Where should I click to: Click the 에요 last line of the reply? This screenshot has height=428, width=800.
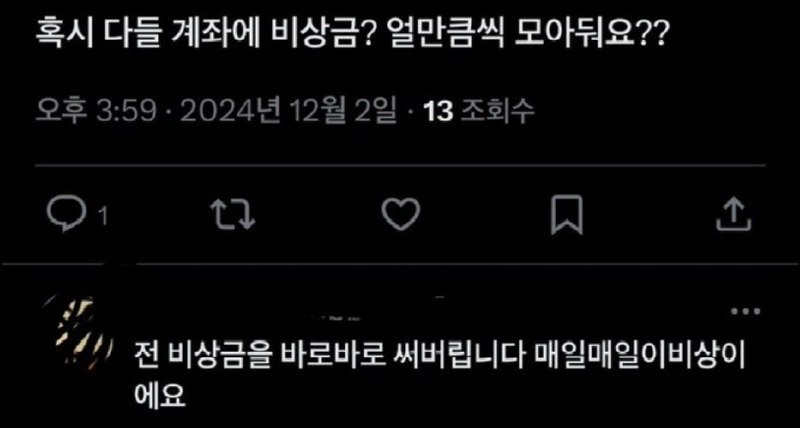pyautogui.click(x=158, y=394)
